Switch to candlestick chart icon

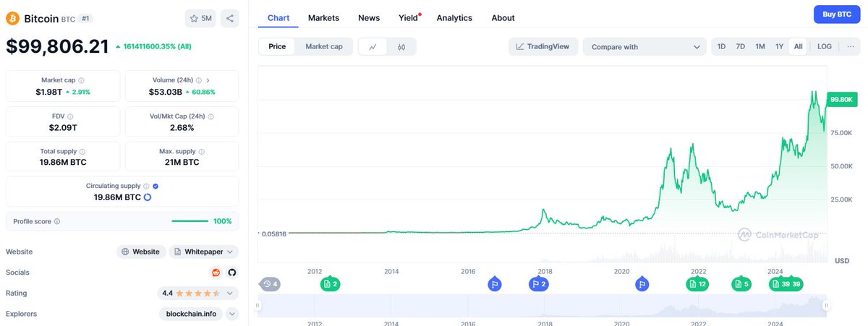(x=401, y=47)
